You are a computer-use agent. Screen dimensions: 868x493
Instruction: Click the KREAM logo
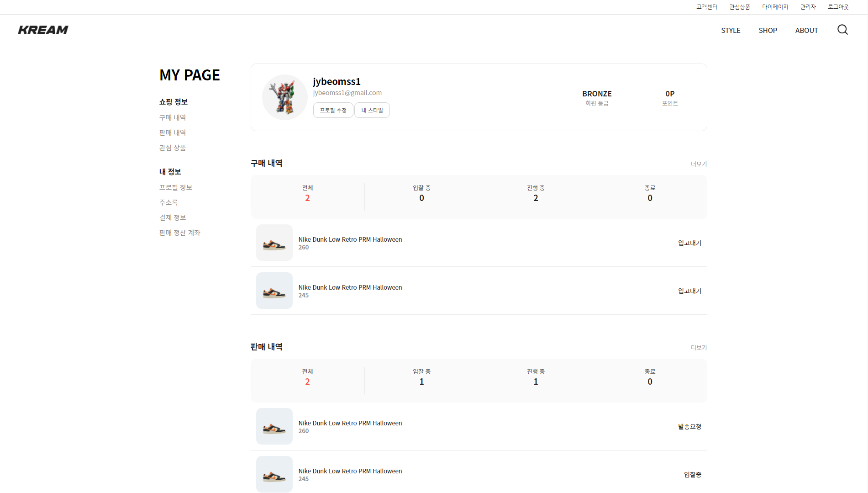(x=43, y=30)
